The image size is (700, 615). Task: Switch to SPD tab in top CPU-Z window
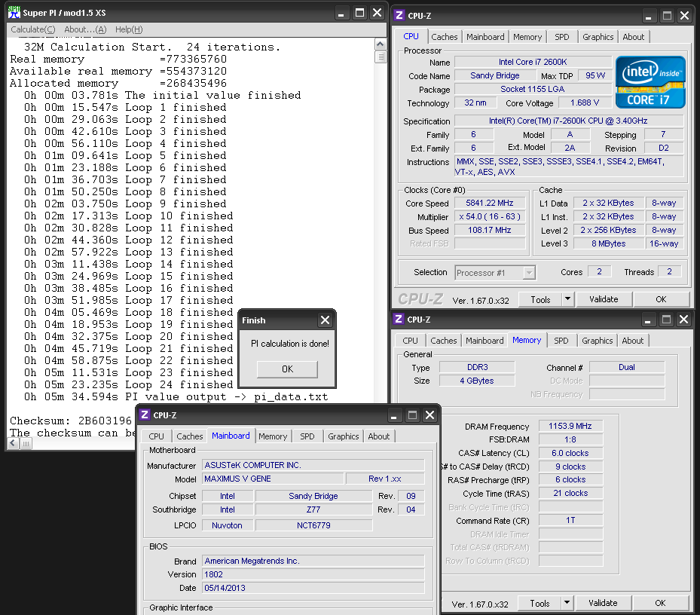[x=561, y=37]
